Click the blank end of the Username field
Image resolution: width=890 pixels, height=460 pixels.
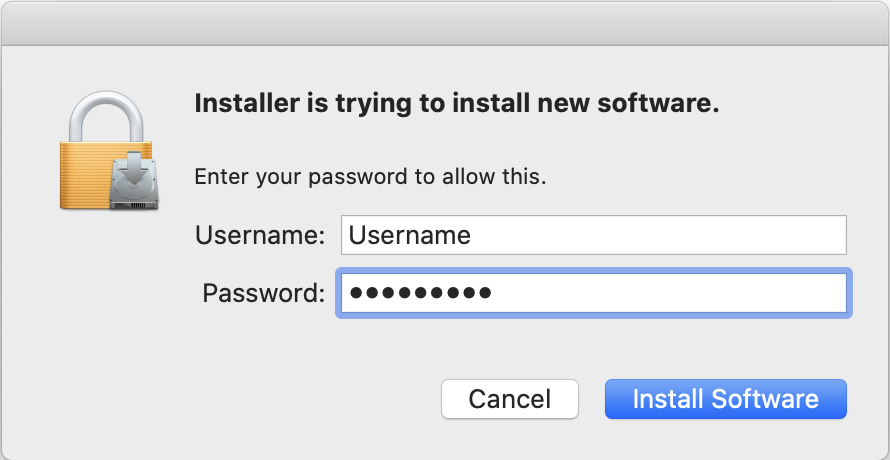700,235
